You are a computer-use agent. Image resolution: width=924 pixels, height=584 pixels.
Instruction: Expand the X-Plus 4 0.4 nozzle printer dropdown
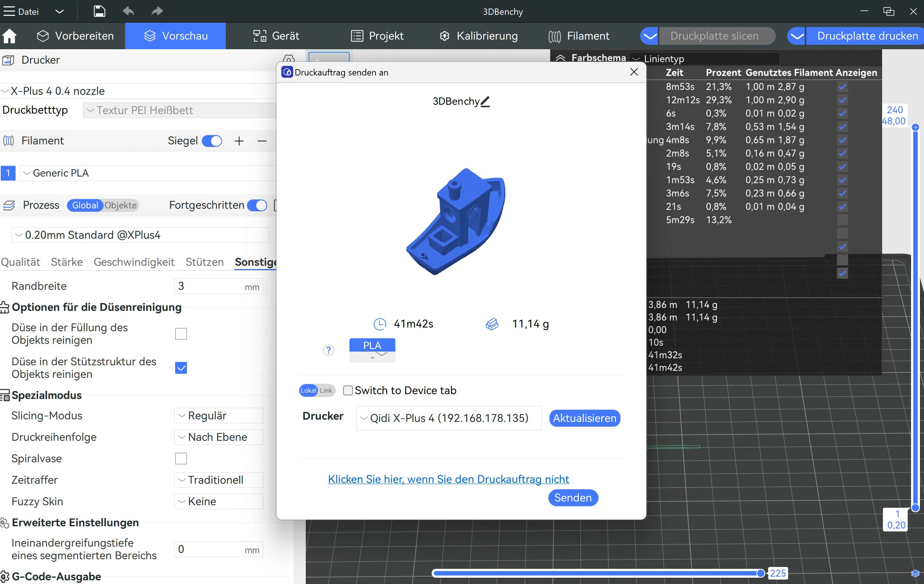138,91
